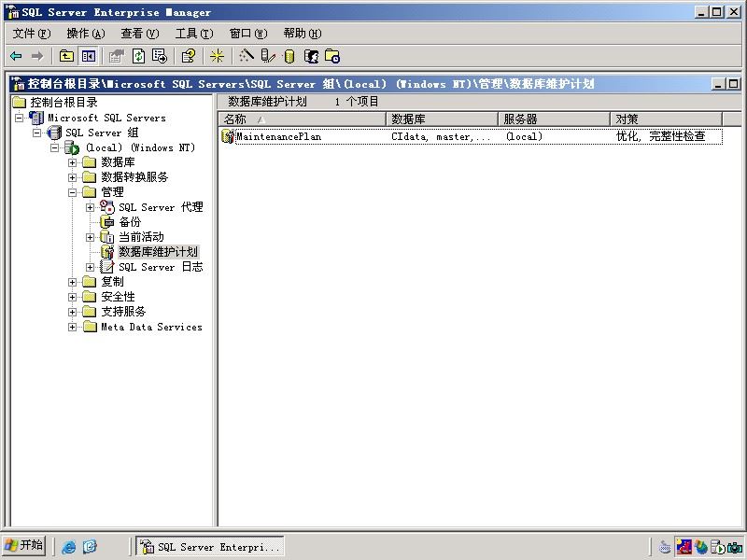Image resolution: width=747 pixels, height=560 pixels.
Task: Click the 'CIdata, master,...' cell
Action: 441,136
